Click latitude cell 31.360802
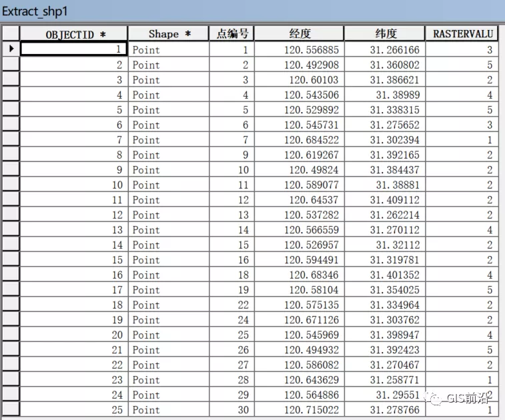The width and height of the screenshot is (505, 420). pyautogui.click(x=385, y=65)
